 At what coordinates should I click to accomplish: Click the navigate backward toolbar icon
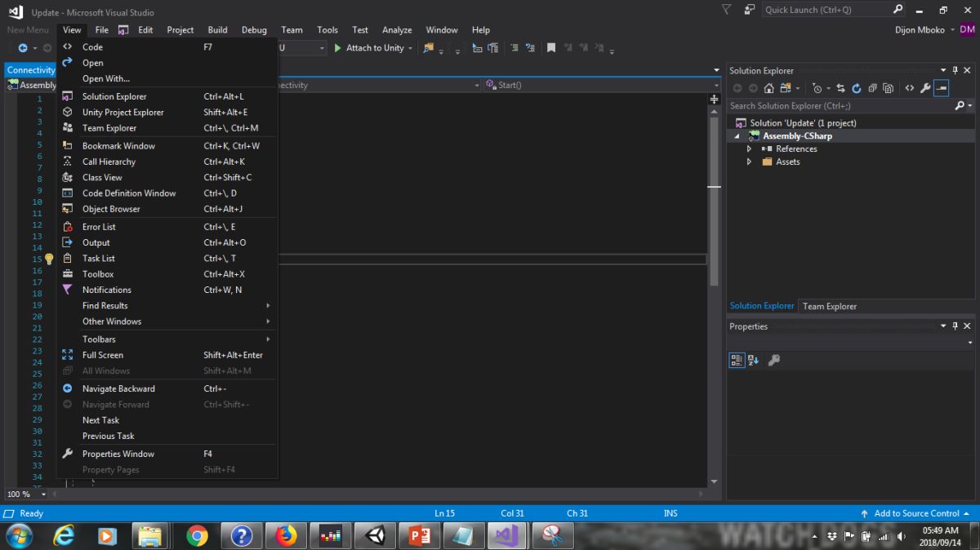(23, 48)
